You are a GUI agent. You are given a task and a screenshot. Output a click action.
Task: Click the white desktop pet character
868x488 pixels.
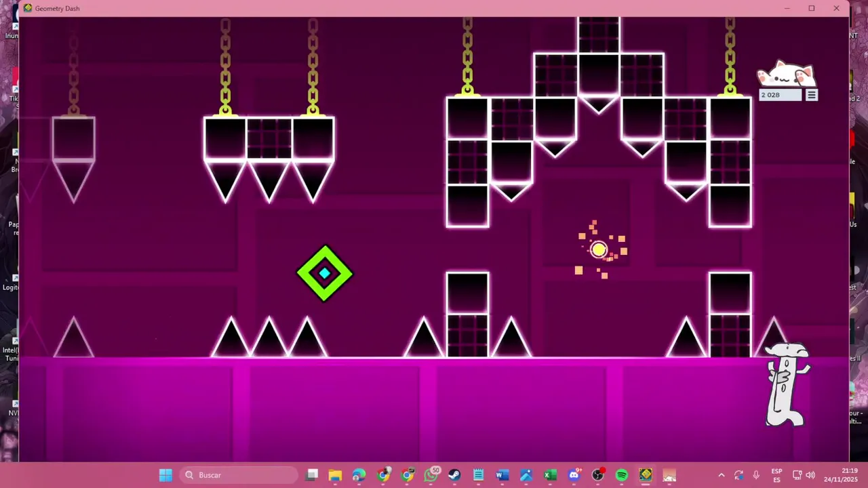(x=787, y=385)
